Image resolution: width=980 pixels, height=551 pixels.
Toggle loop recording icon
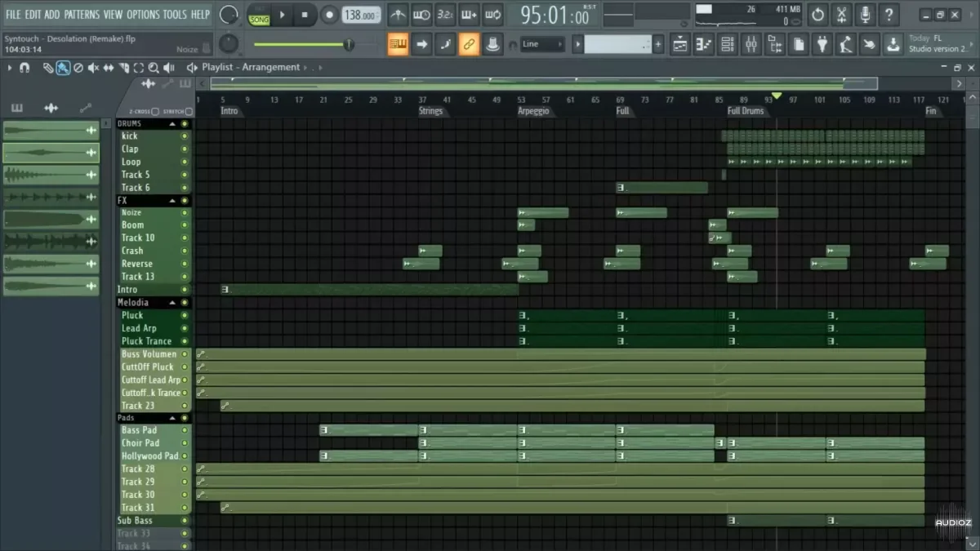point(492,15)
